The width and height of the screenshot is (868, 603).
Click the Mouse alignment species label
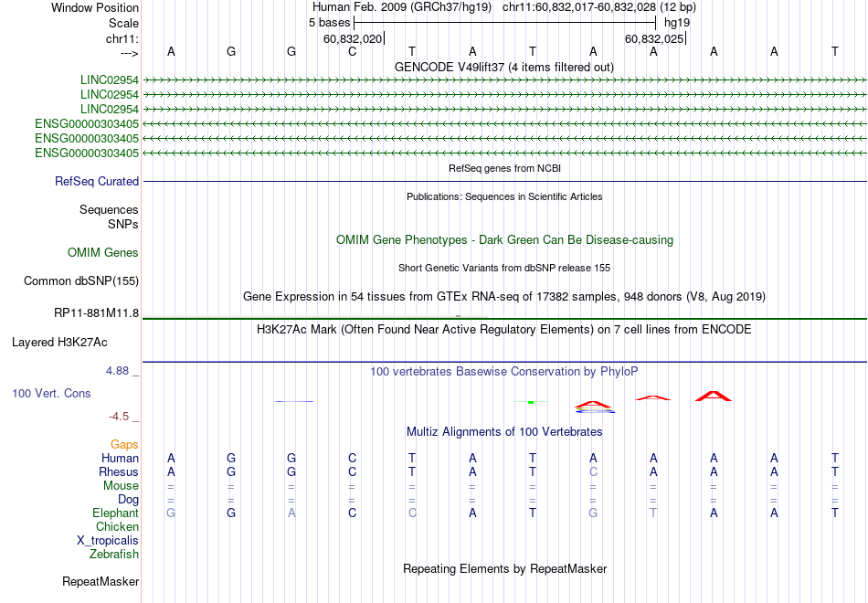(x=121, y=486)
